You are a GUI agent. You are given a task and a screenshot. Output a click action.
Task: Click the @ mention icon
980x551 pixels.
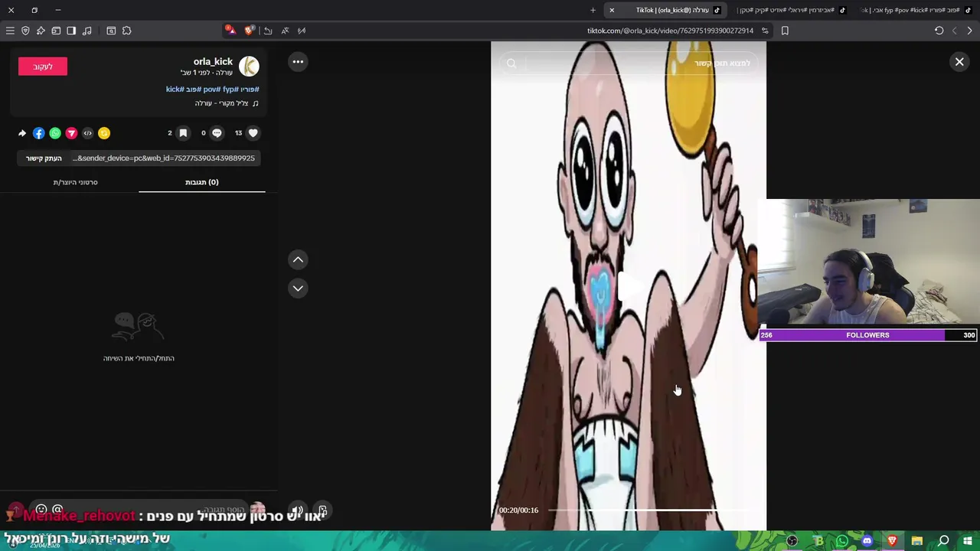pos(57,510)
